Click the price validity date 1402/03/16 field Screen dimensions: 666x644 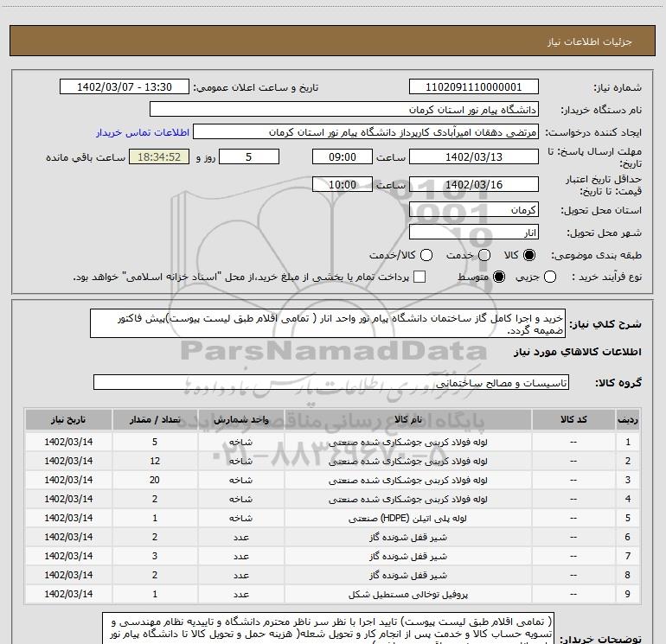(x=473, y=185)
